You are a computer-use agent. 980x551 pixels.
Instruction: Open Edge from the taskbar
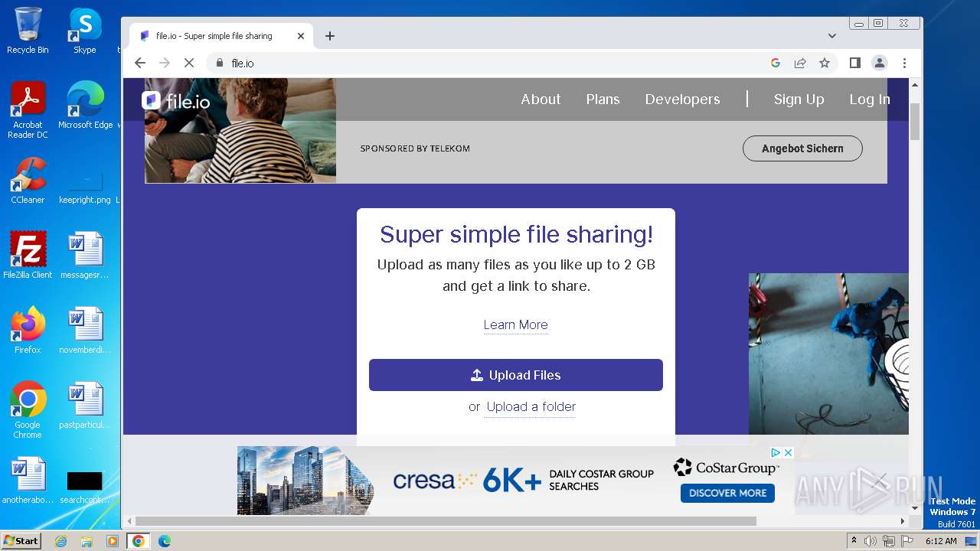pos(164,541)
